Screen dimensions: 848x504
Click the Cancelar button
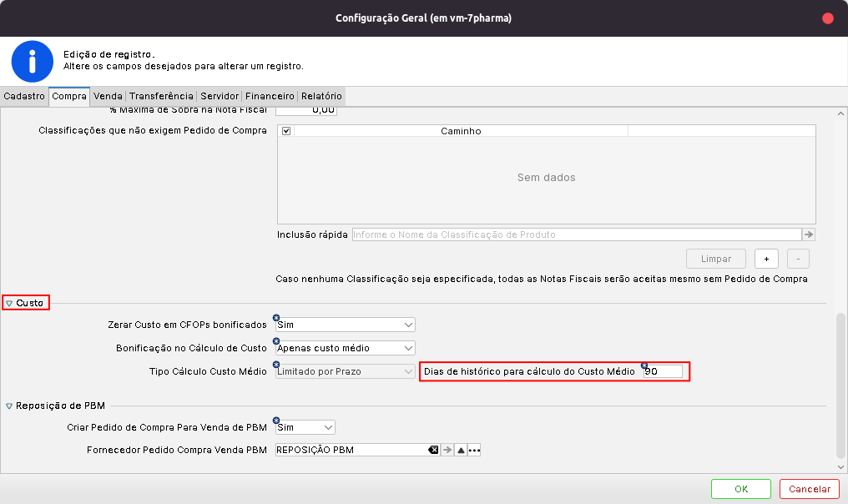[x=809, y=489]
